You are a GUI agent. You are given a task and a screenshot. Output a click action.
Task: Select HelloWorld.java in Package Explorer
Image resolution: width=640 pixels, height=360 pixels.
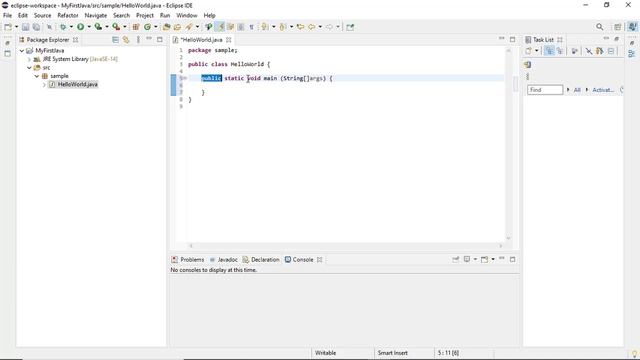[x=78, y=84]
